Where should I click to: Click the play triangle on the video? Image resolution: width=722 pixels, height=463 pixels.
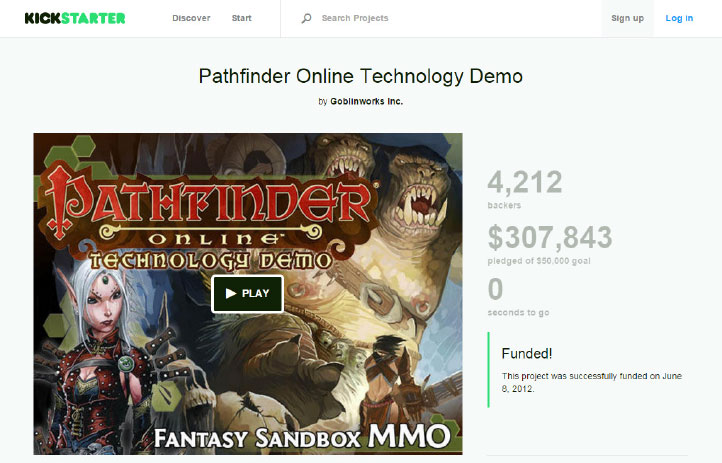tap(231, 293)
